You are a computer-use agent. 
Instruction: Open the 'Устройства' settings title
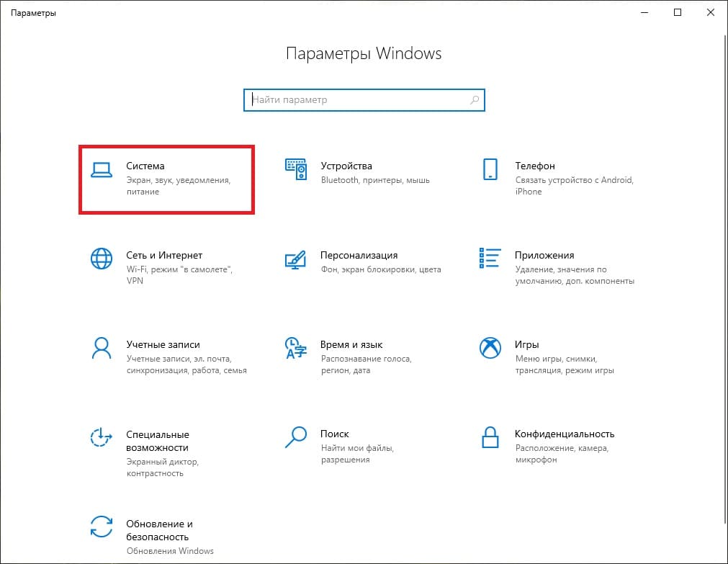pyautogui.click(x=346, y=166)
